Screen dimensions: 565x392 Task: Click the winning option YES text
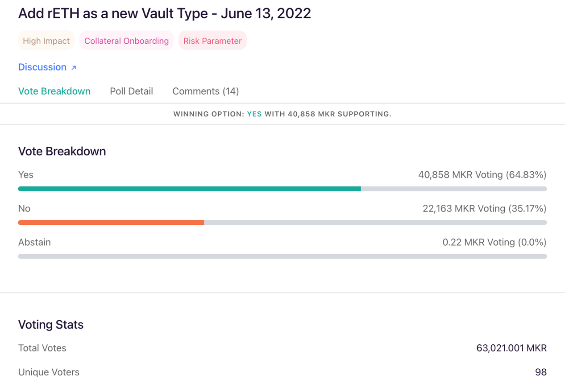tap(254, 114)
